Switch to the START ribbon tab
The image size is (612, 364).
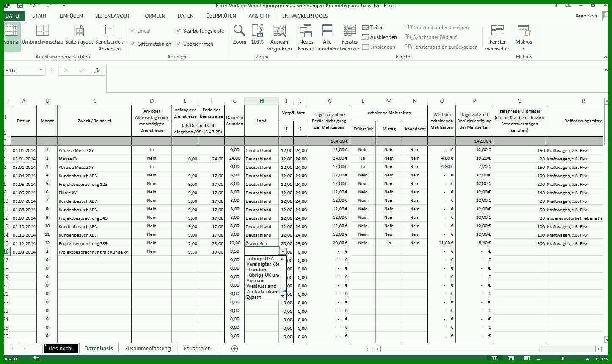point(40,16)
